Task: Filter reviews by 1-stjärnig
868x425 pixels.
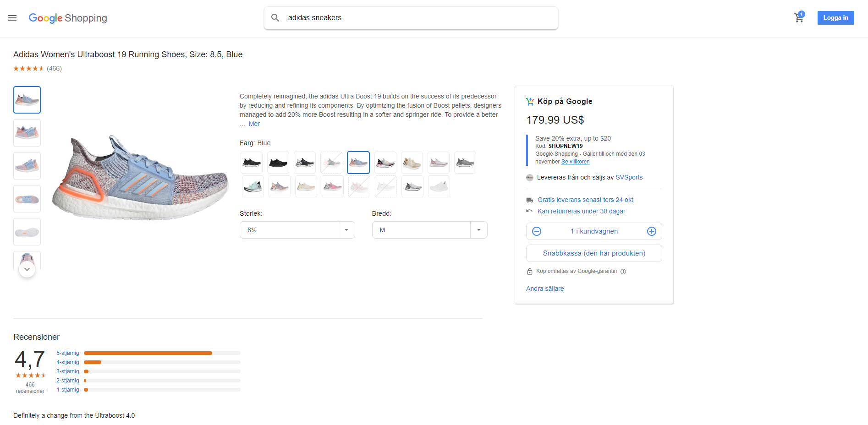Action: pos(68,390)
